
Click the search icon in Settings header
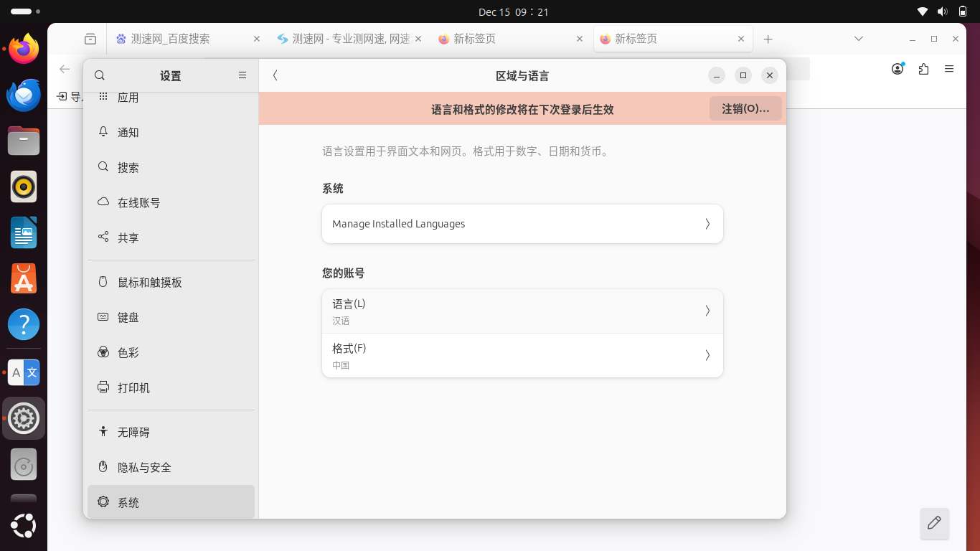point(100,75)
